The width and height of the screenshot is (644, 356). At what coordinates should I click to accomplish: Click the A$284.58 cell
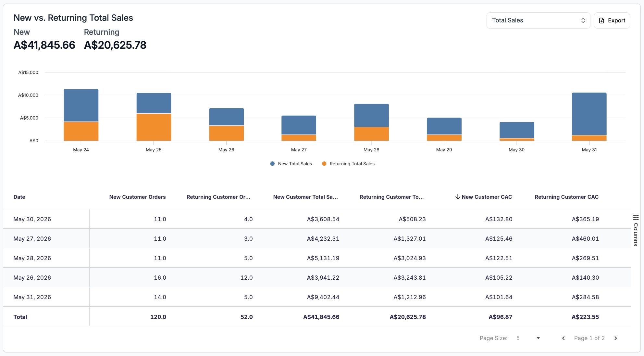(585, 297)
